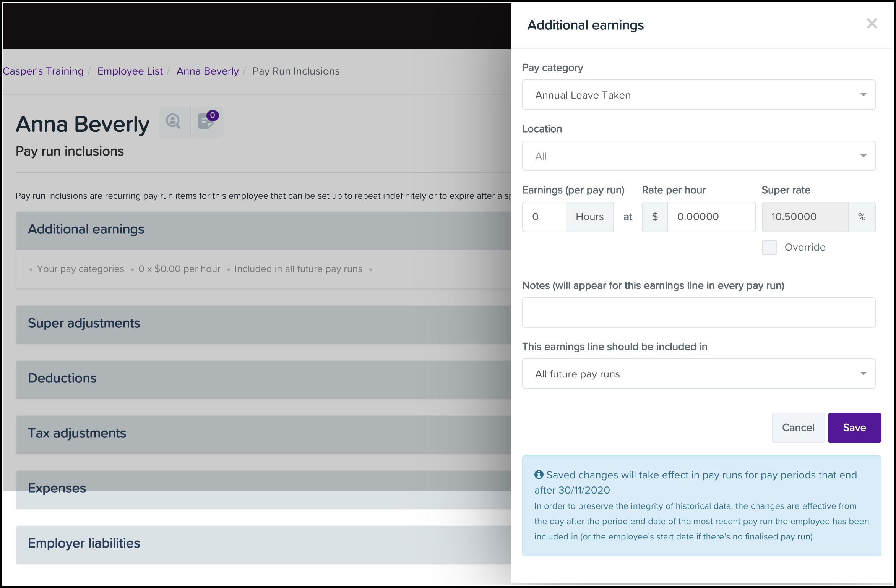Click the info icon in the saved changes notice
Image resolution: width=896 pixels, height=588 pixels.
click(x=539, y=475)
